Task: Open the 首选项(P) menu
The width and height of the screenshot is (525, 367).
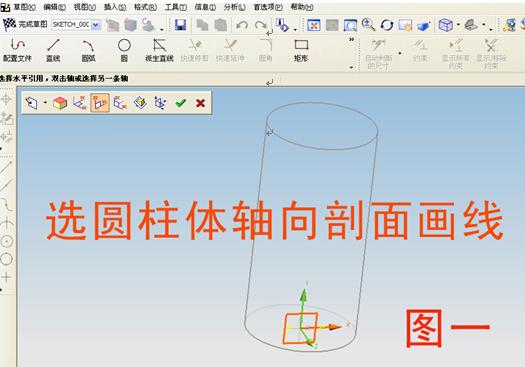Action: click(268, 7)
